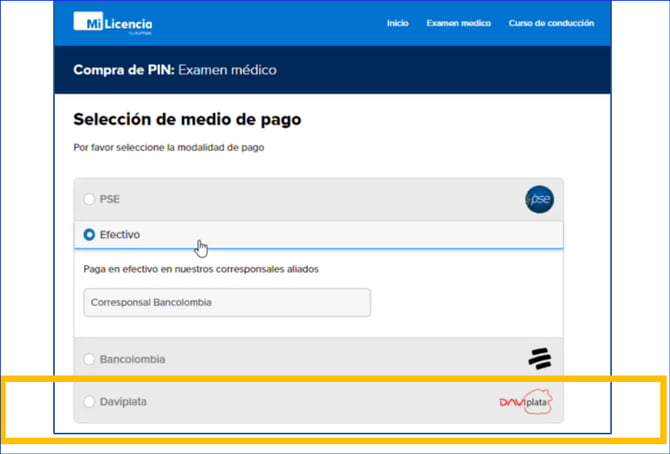Click the 'PSE' option label text
Viewport: 670px width, 454px height.
tap(110, 199)
